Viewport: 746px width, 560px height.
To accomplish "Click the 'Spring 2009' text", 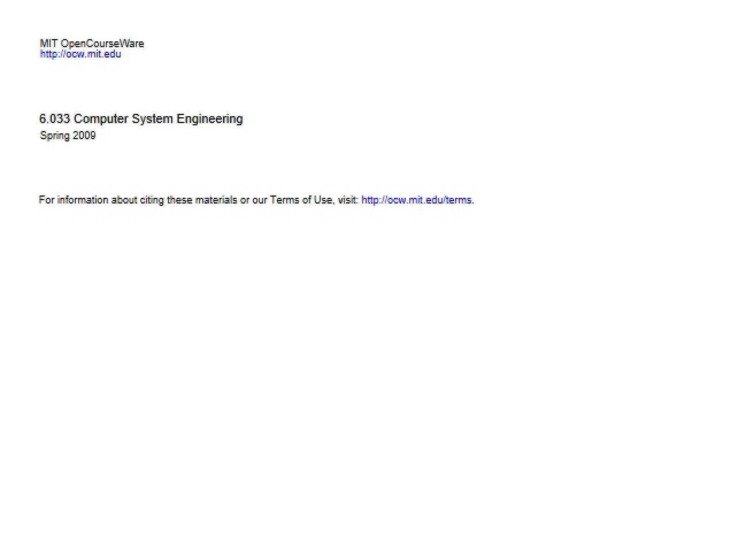I will [x=68, y=136].
